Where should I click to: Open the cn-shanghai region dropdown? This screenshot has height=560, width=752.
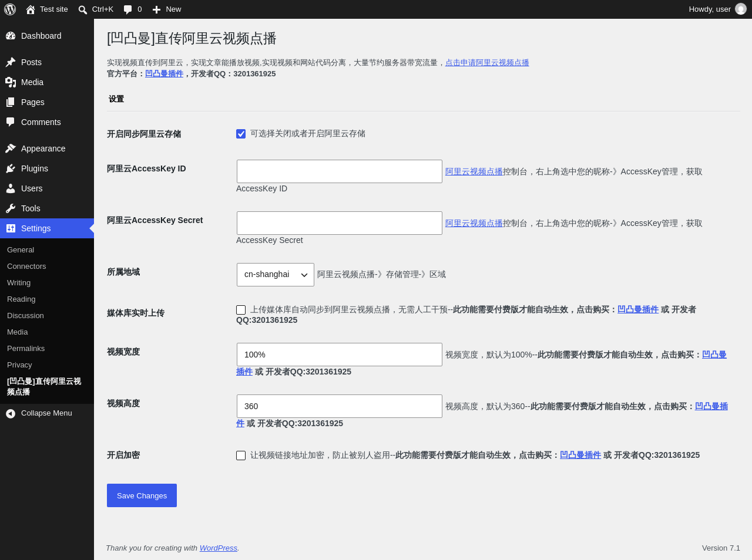(276, 275)
